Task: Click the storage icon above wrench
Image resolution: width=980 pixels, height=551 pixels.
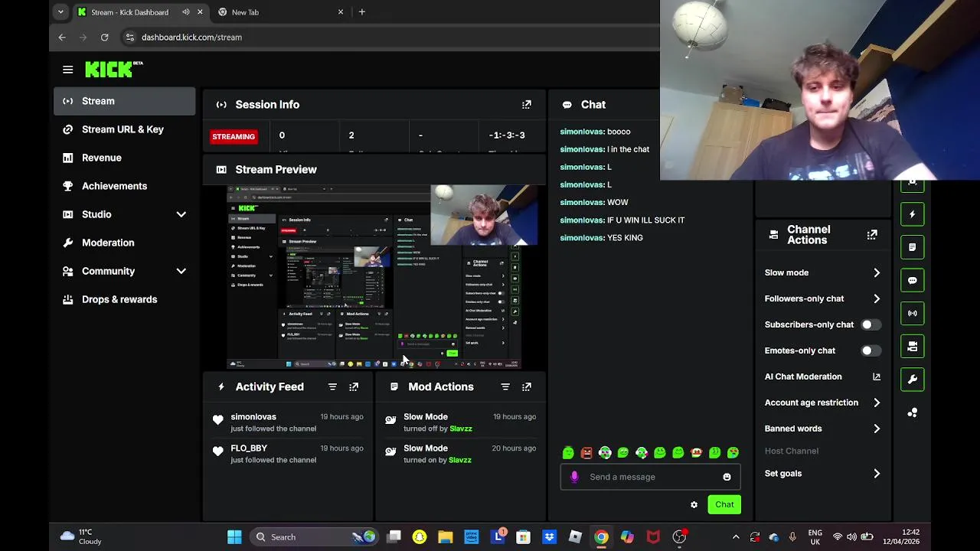Action: click(x=913, y=347)
